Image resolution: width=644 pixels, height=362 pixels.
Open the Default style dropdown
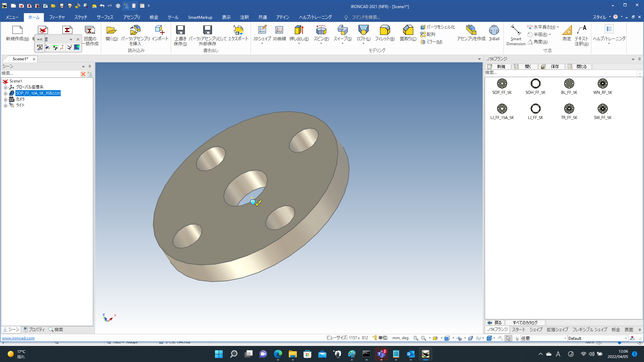point(626,339)
